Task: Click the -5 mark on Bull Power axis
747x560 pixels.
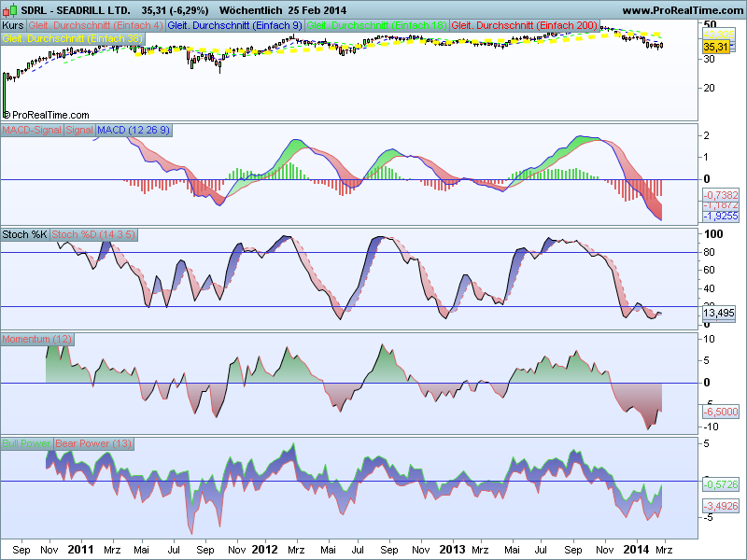Action: point(708,517)
